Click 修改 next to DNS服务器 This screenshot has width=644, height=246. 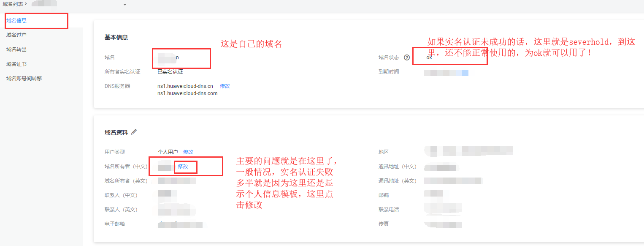pyautogui.click(x=225, y=86)
